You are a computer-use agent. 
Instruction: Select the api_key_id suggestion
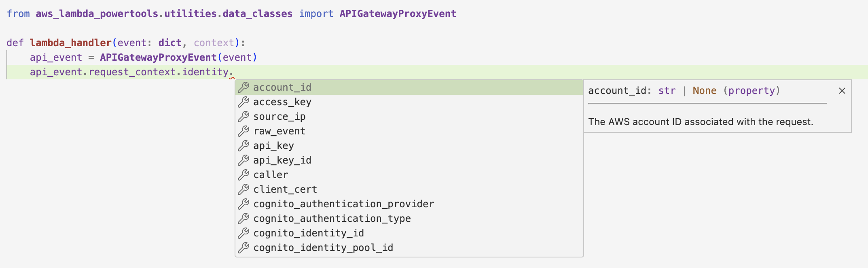pyautogui.click(x=282, y=160)
